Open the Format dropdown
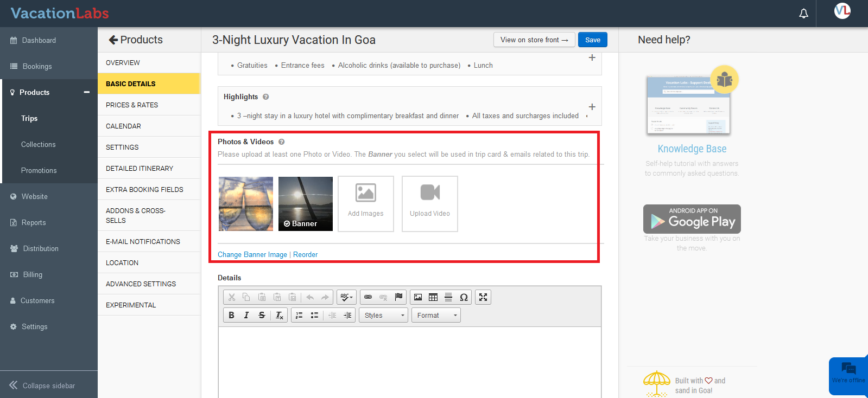Screen dimensions: 868x398 pos(436,315)
